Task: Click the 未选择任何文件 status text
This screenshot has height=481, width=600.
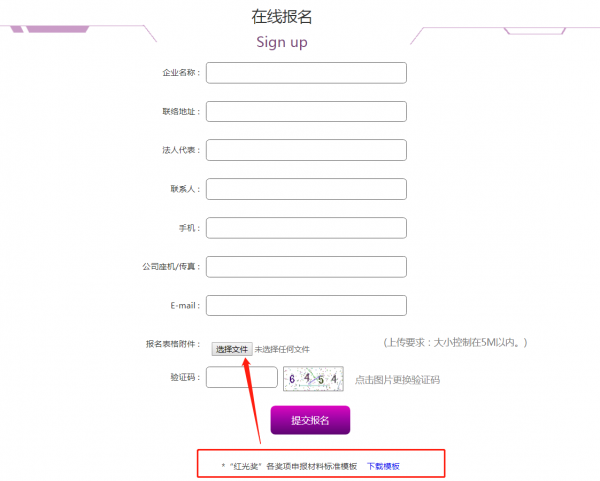Action: pyautogui.click(x=282, y=349)
